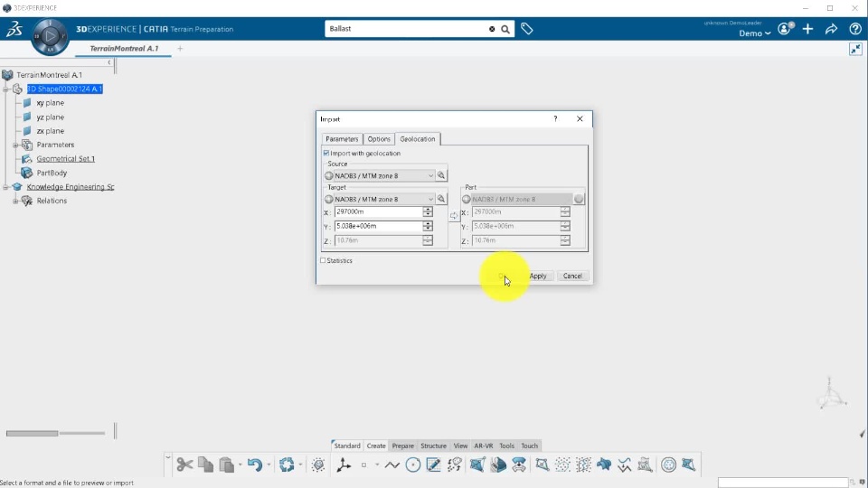Expand the Parameters tree node
The height and width of the screenshot is (488, 868).
pos(15,145)
